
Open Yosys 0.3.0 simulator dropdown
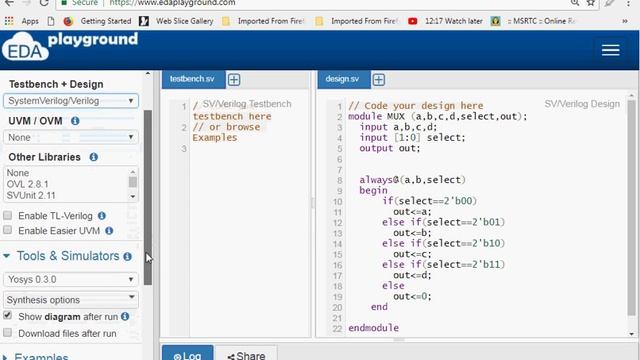71,280
